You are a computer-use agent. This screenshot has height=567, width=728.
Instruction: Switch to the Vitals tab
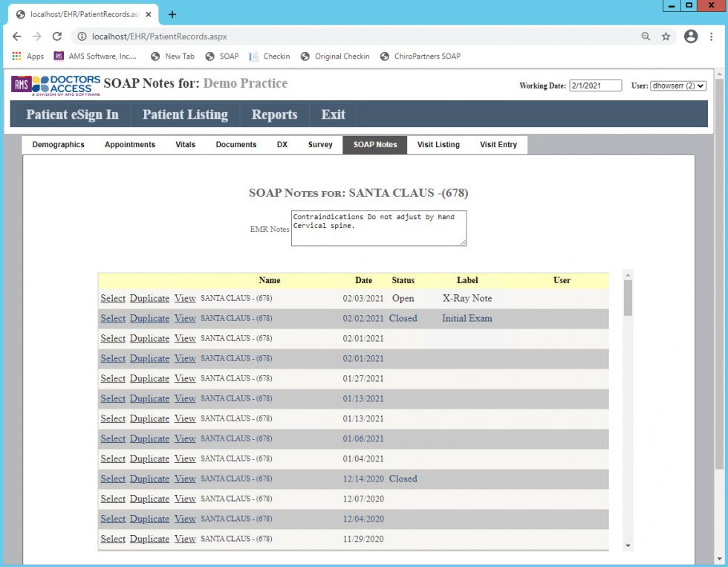[x=185, y=145]
